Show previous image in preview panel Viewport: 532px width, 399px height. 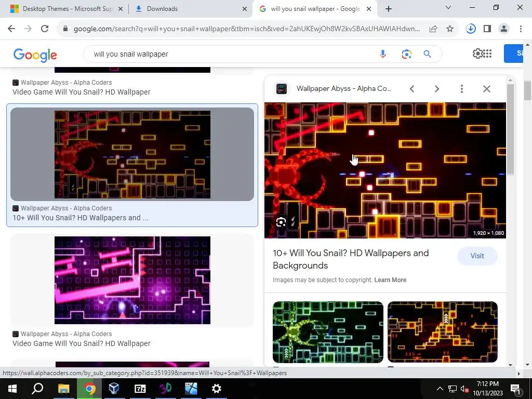(x=412, y=89)
